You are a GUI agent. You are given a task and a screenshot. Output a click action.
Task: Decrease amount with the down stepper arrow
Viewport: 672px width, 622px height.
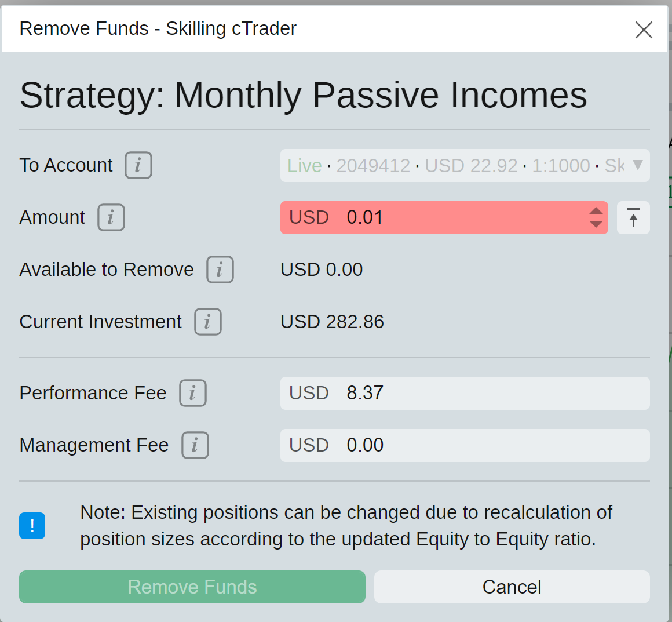(596, 224)
